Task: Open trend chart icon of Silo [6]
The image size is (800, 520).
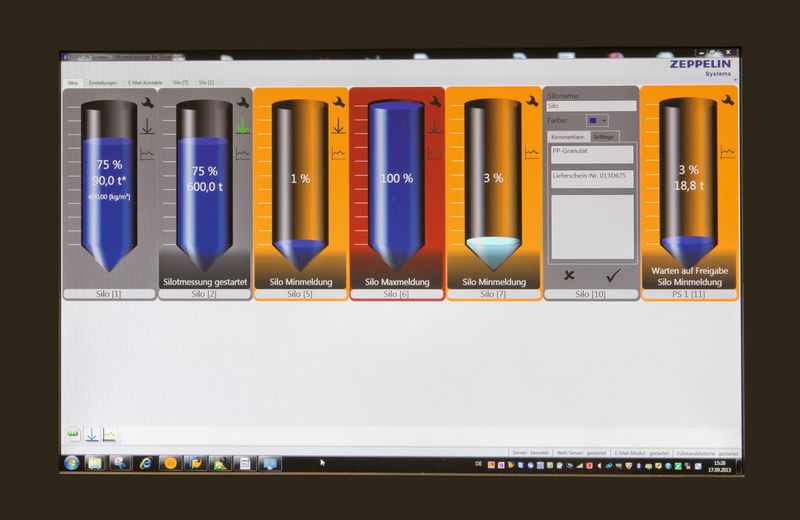Action: coord(435,153)
